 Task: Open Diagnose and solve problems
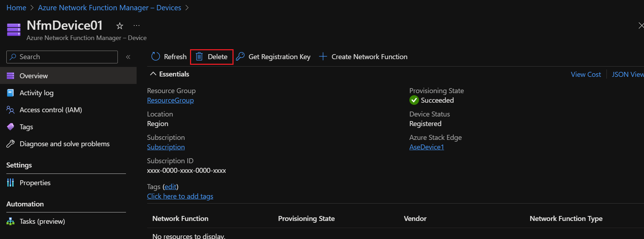(64, 144)
